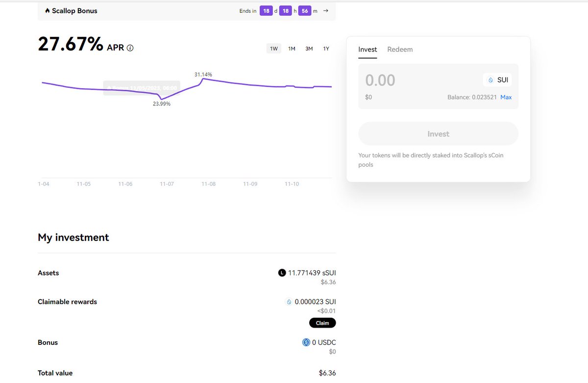Click the 0.000023 SUI claimable rewards value

click(315, 302)
